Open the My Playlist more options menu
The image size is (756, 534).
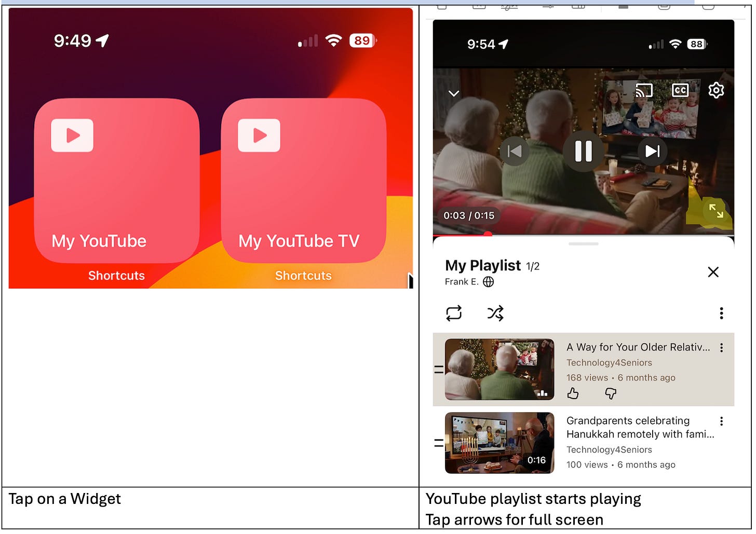point(721,313)
